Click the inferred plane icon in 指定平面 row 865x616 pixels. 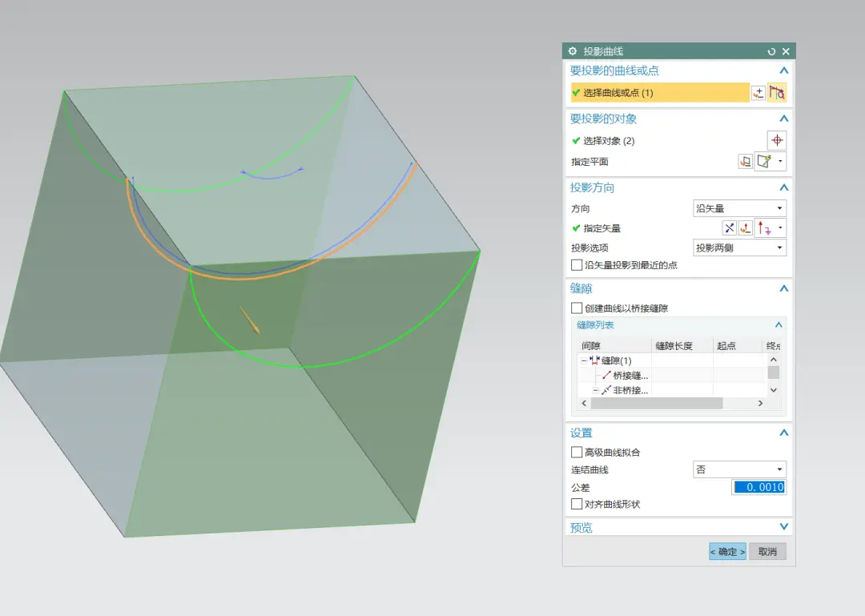[x=764, y=162]
